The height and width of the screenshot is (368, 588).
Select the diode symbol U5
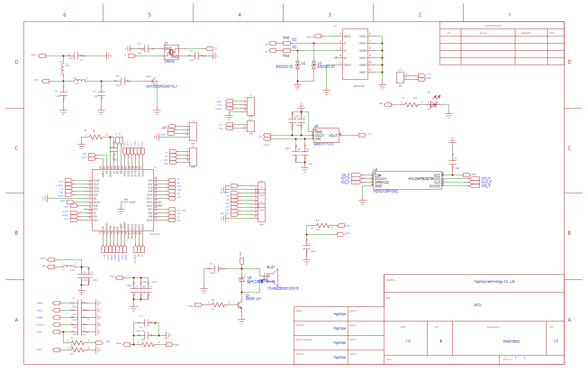tap(241, 279)
